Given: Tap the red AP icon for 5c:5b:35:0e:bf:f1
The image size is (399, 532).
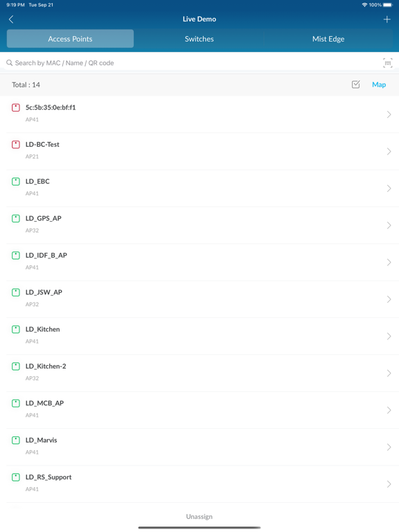Looking at the screenshot, I should click(x=16, y=107).
